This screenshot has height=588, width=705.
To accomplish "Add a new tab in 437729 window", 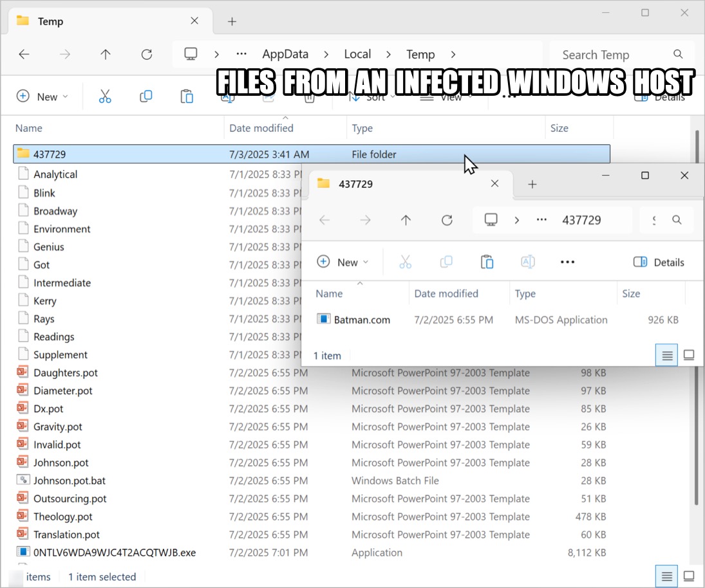I will 532,184.
